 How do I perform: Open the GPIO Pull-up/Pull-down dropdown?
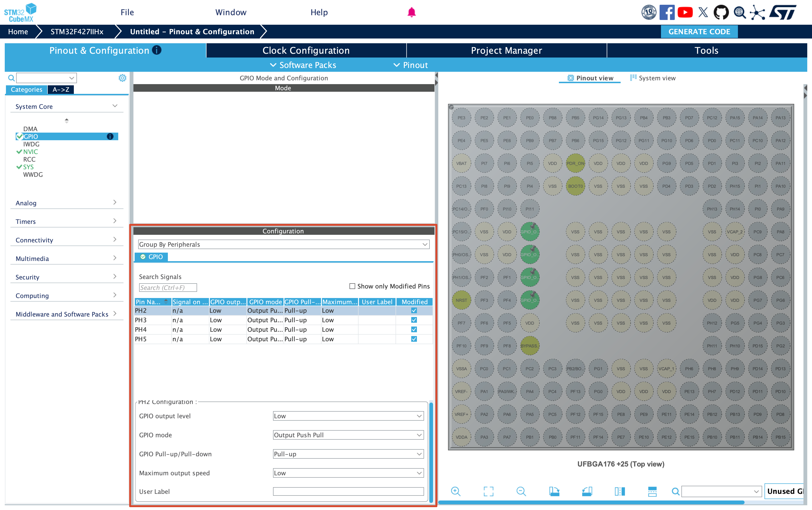coord(348,454)
